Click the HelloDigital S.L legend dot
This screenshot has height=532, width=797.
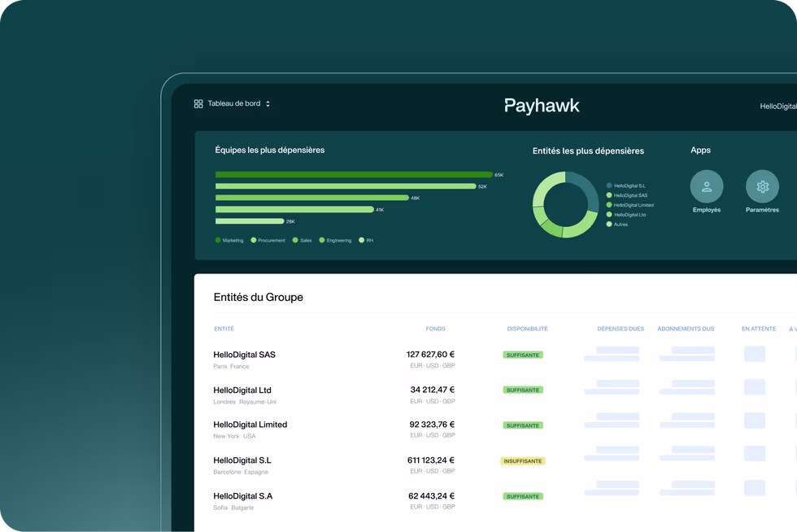tap(609, 185)
